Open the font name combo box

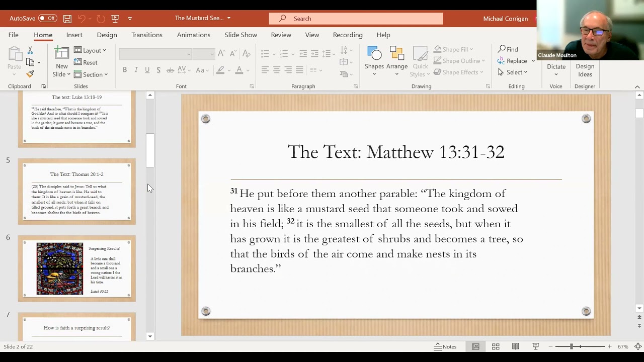click(x=155, y=54)
